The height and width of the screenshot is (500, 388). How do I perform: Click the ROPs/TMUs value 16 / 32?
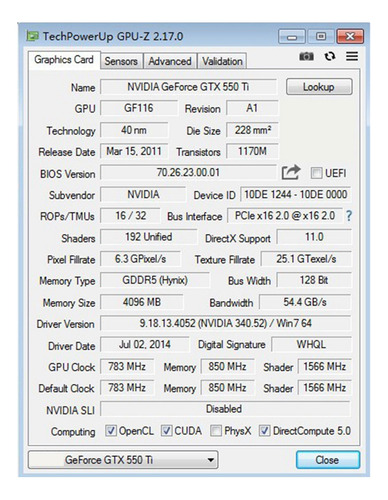(x=130, y=216)
